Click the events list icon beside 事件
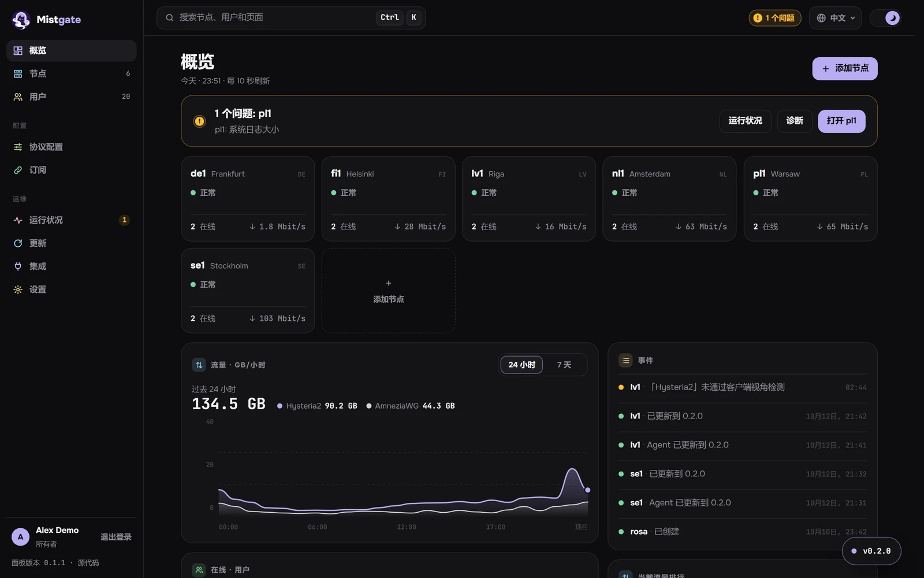 point(625,361)
